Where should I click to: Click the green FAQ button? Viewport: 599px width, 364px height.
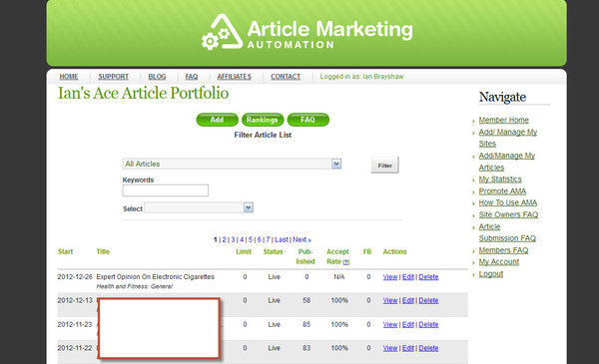[x=307, y=120]
